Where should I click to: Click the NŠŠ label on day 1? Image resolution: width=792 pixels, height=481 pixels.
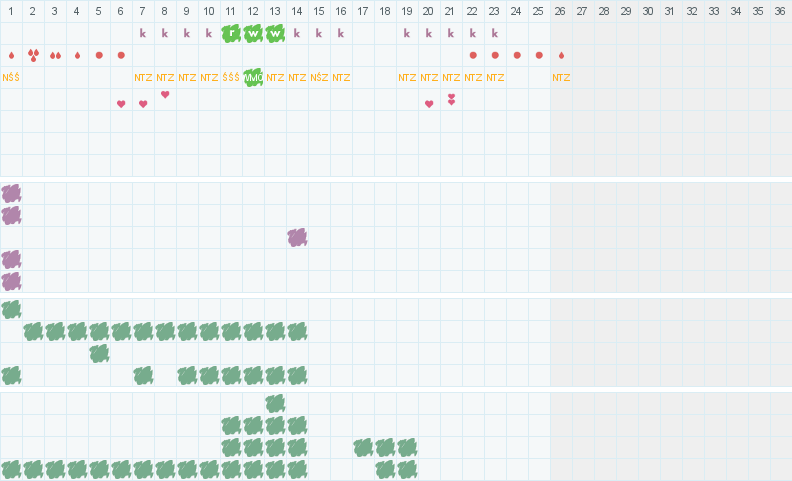[11, 77]
